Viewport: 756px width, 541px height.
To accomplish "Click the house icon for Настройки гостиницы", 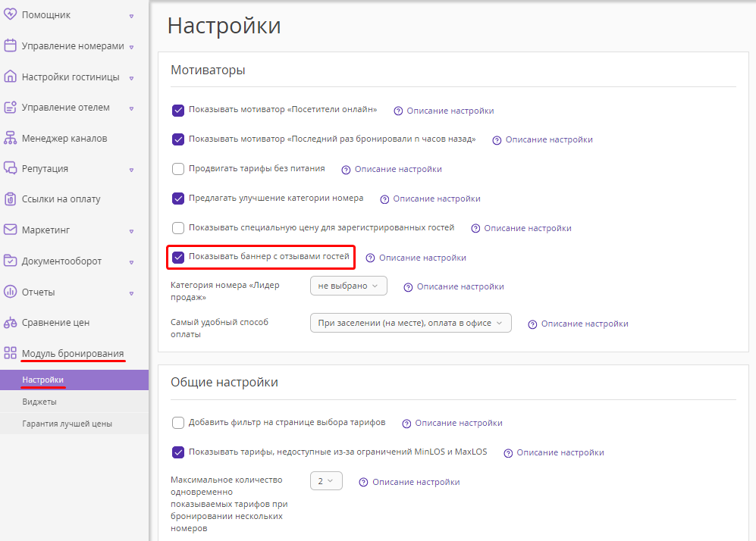I will click(10, 76).
